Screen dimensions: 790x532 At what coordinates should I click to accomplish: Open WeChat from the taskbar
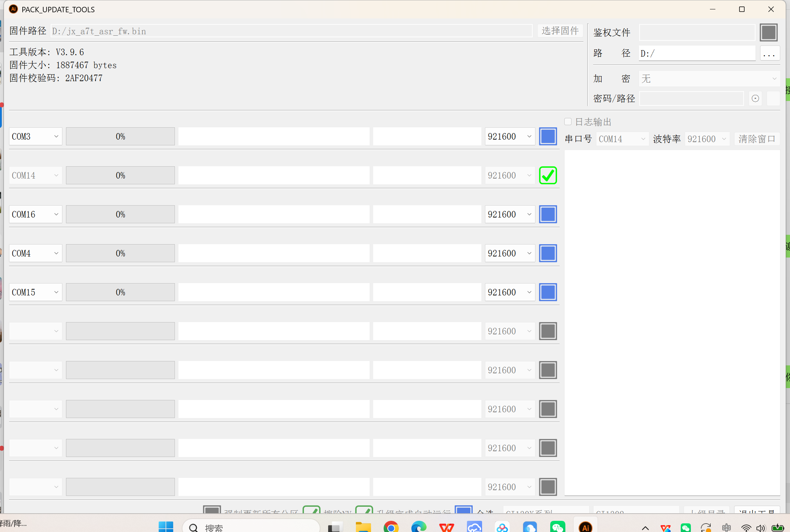(x=558, y=527)
